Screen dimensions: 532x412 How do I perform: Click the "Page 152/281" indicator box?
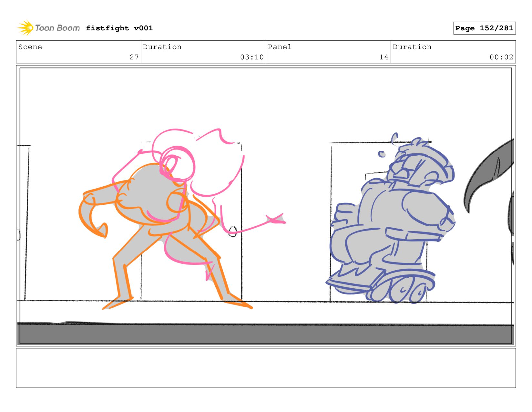tap(484, 28)
